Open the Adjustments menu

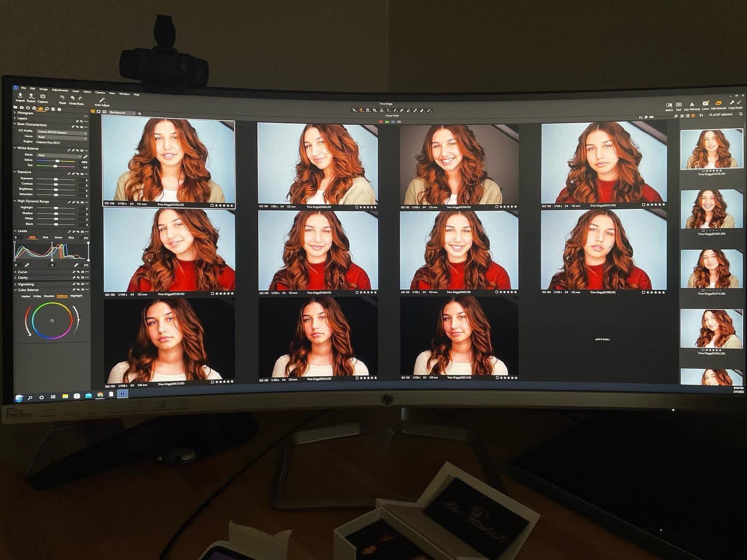click(60, 90)
